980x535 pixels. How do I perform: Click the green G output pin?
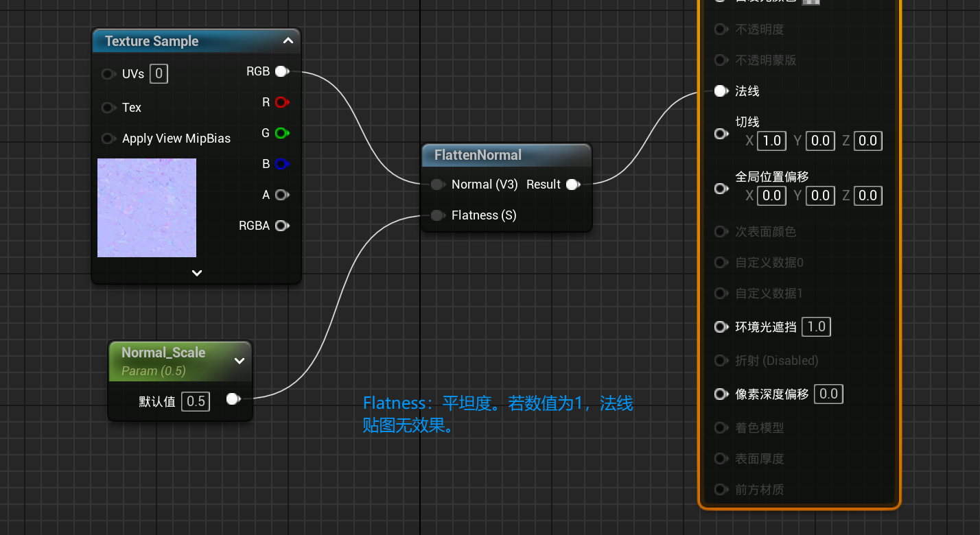coord(281,133)
